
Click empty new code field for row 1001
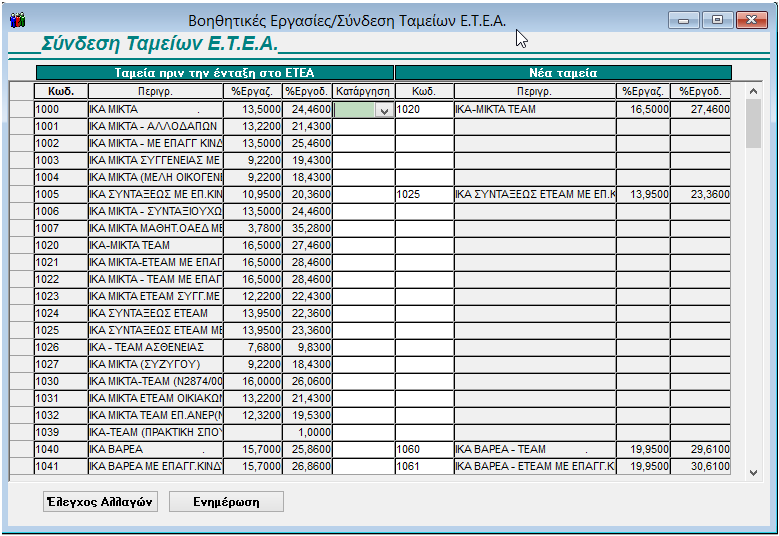pos(424,127)
